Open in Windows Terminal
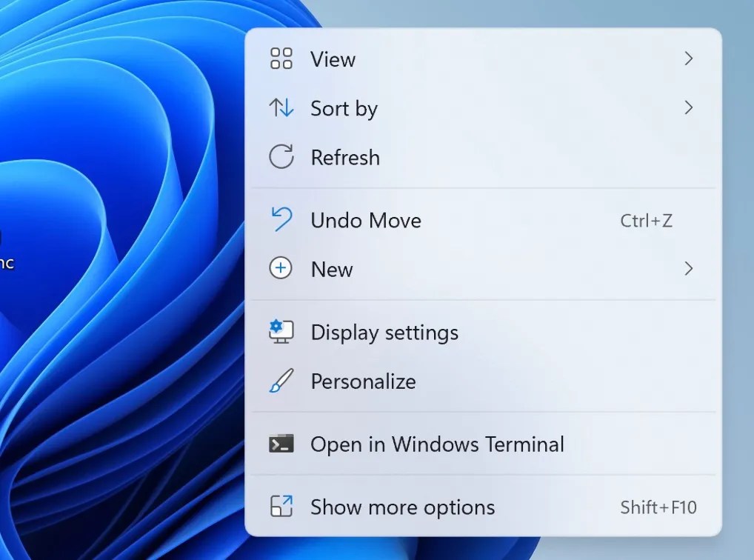The width and height of the screenshot is (754, 560). [x=436, y=444]
